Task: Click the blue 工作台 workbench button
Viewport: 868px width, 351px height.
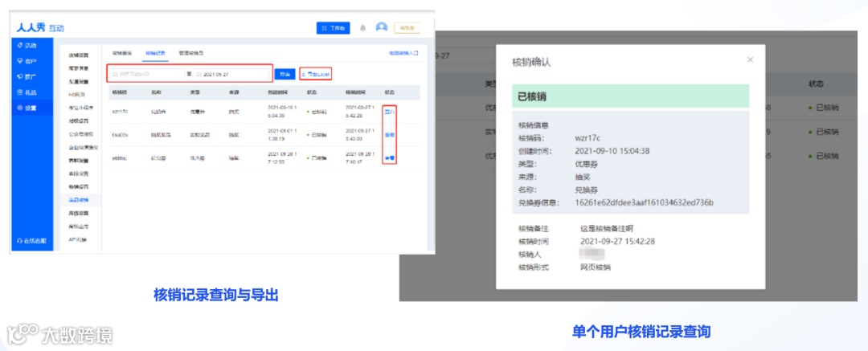Action: click(334, 27)
